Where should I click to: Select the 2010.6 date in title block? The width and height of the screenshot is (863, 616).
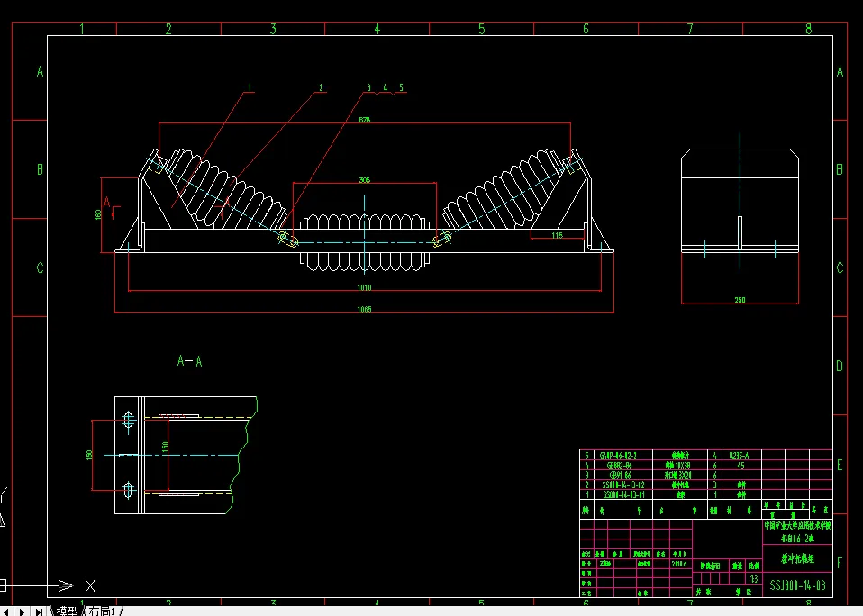point(678,564)
